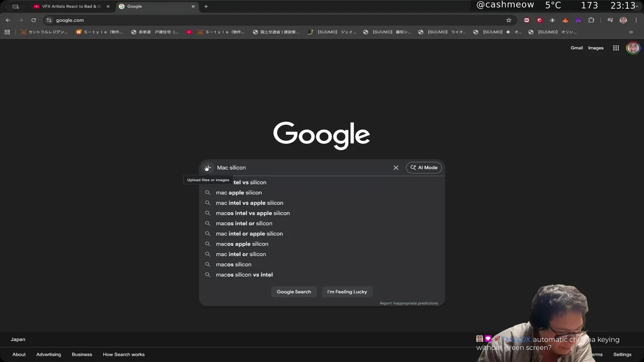644x362 pixels.
Task: Open a new browser tab
Action: 206,7
